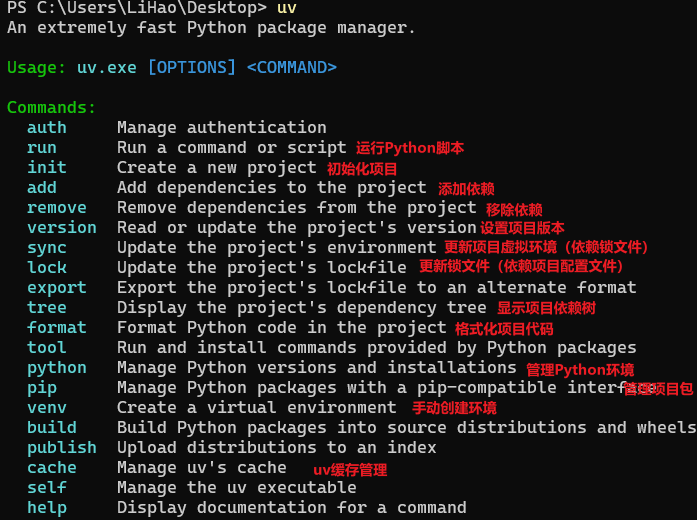
Task: Click the 'init' command name
Action: pyautogui.click(x=46, y=168)
